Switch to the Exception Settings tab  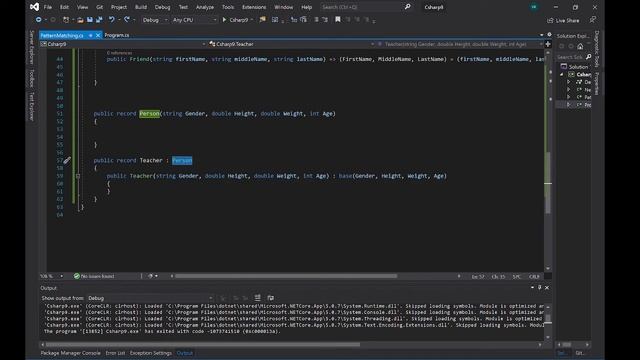pyautogui.click(x=151, y=353)
